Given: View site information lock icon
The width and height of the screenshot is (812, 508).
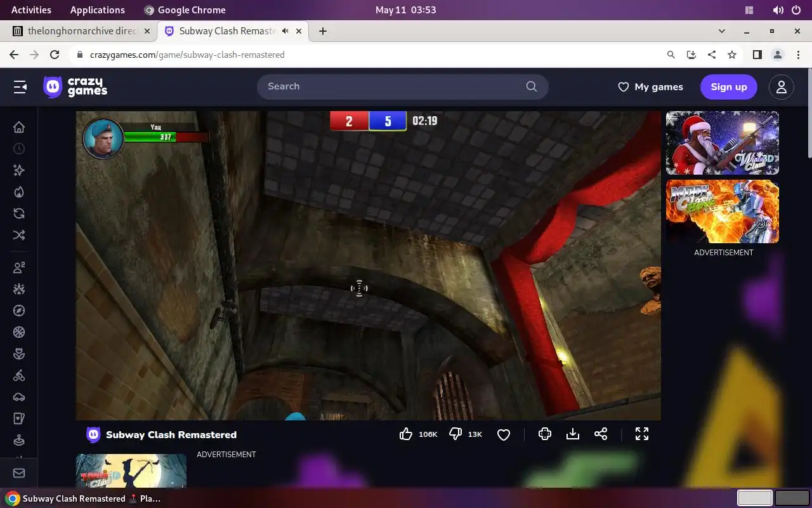Looking at the screenshot, I should pyautogui.click(x=80, y=55).
